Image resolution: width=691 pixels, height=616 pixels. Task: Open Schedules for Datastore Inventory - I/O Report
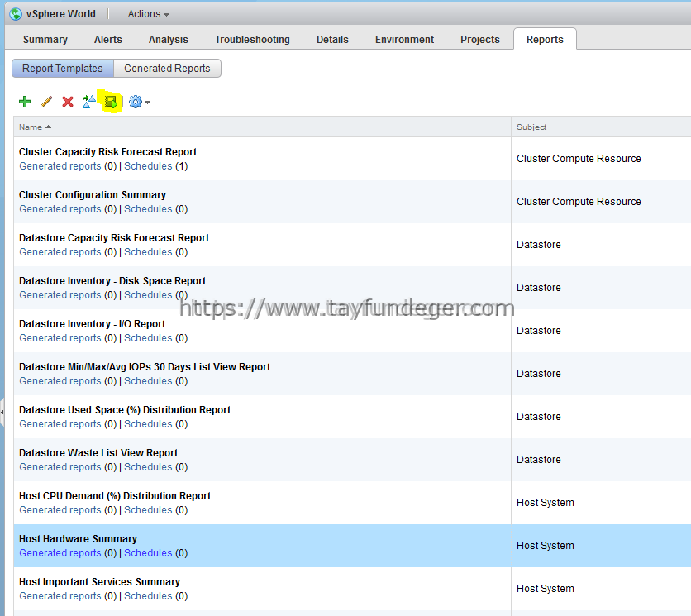click(148, 337)
